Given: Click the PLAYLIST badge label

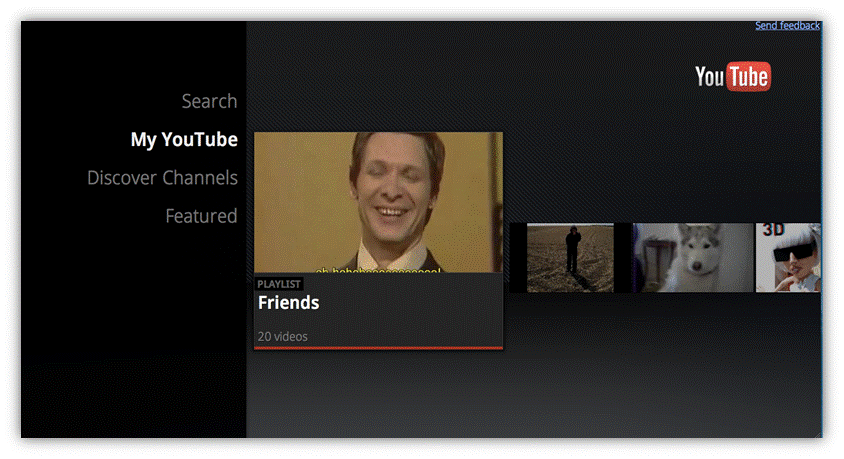Looking at the screenshot, I should tap(279, 284).
